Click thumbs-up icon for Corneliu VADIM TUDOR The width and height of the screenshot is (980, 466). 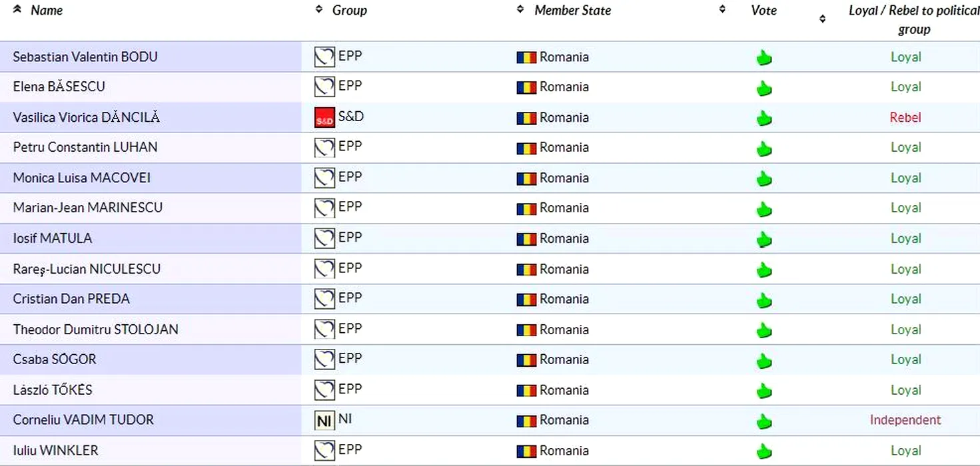pyautogui.click(x=763, y=421)
